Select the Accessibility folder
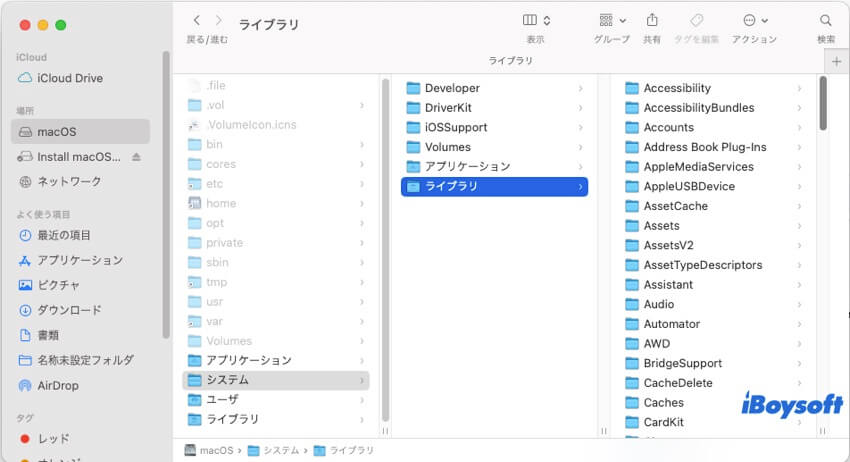This screenshot has width=850, height=462. [x=713, y=88]
